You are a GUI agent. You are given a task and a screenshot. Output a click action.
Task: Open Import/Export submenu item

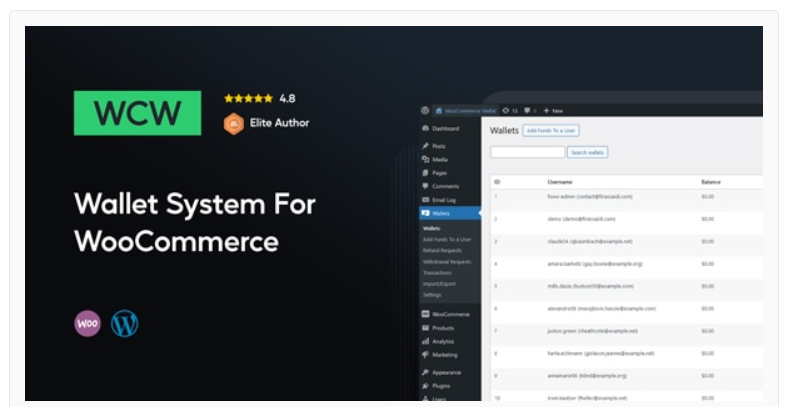(x=439, y=284)
